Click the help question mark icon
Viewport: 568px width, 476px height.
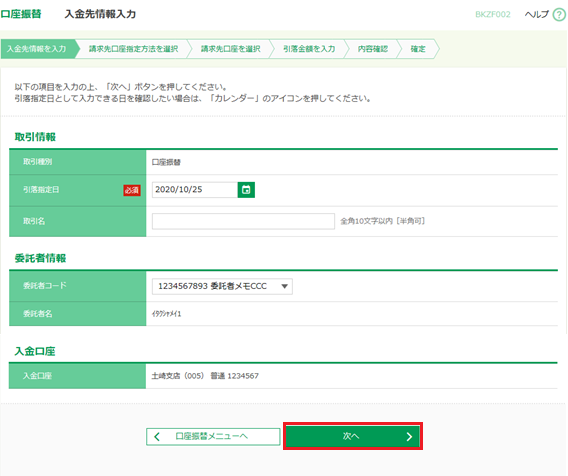point(559,14)
